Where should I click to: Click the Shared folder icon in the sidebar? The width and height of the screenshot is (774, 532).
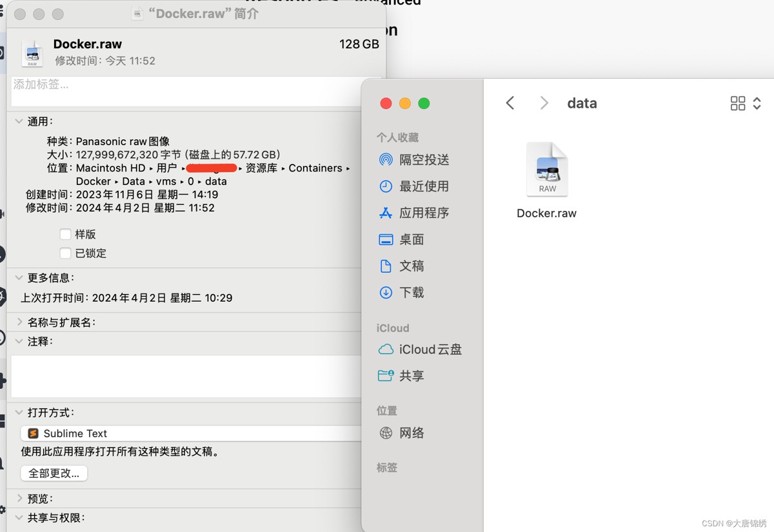point(386,376)
